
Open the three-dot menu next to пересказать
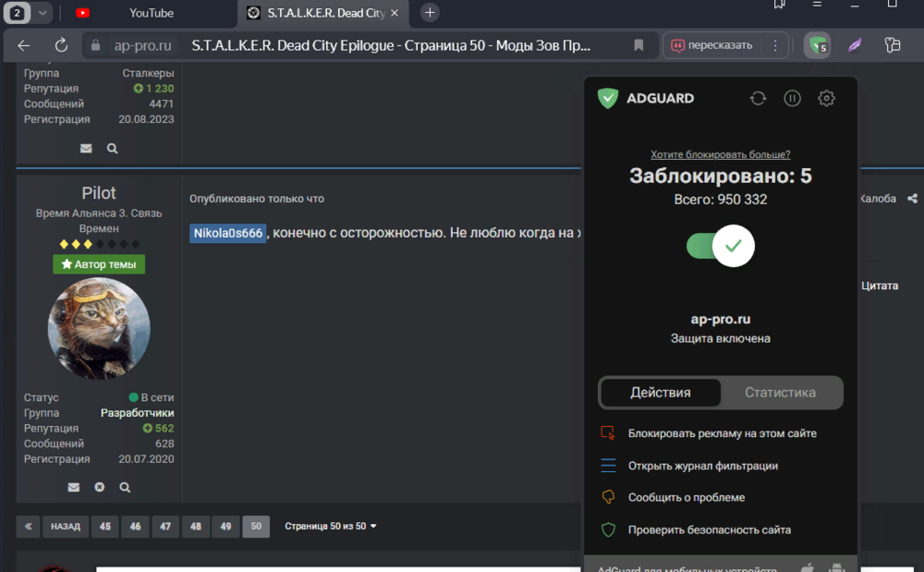[775, 45]
